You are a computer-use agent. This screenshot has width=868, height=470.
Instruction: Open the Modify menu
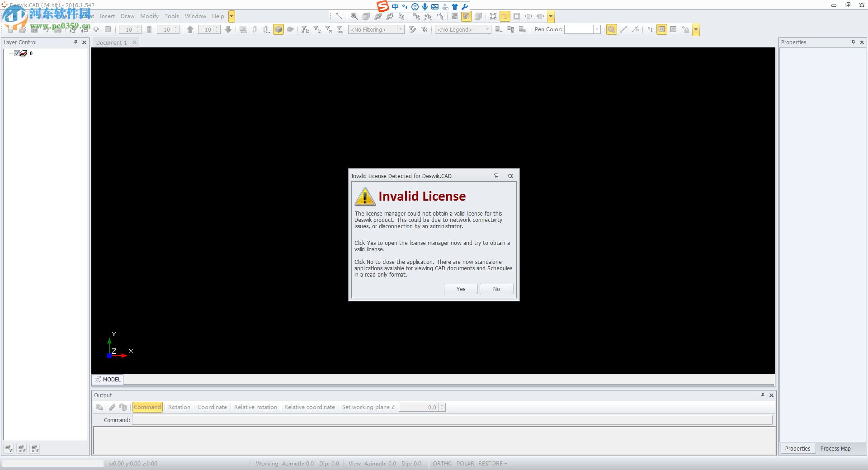149,16
